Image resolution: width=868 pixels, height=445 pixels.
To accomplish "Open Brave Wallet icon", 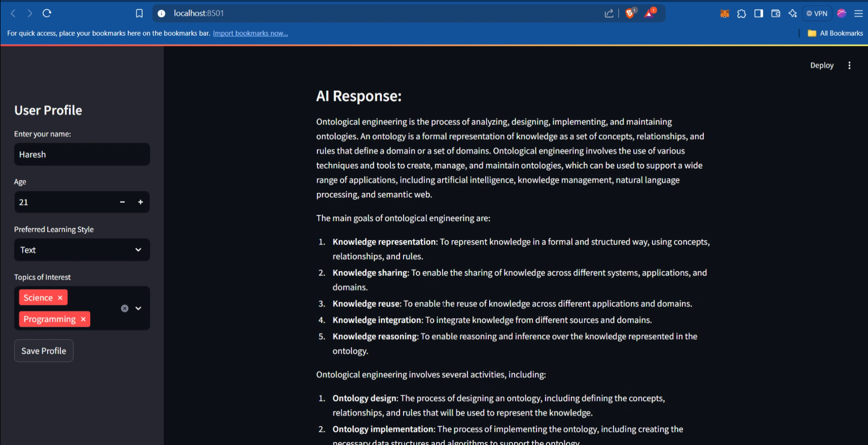I will 776,14.
